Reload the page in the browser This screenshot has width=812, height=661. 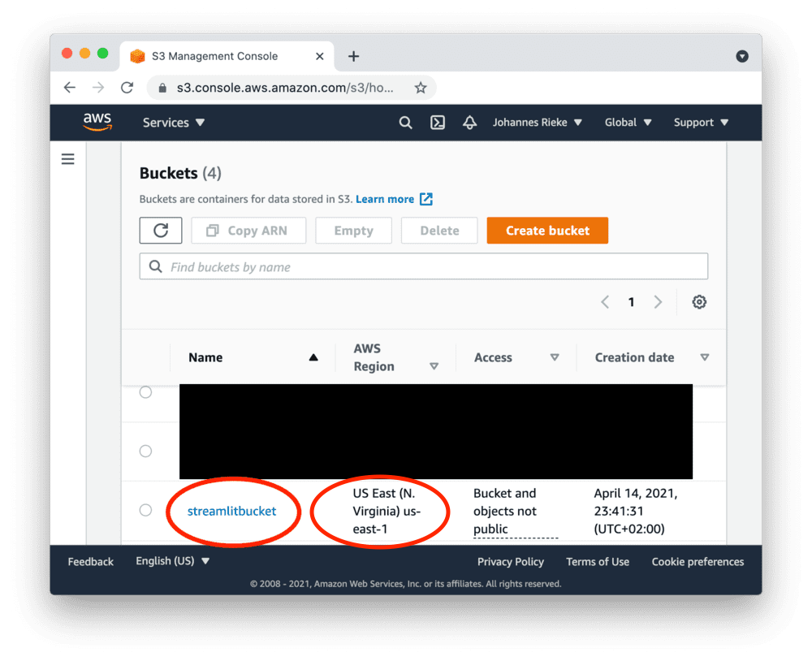[x=127, y=87]
